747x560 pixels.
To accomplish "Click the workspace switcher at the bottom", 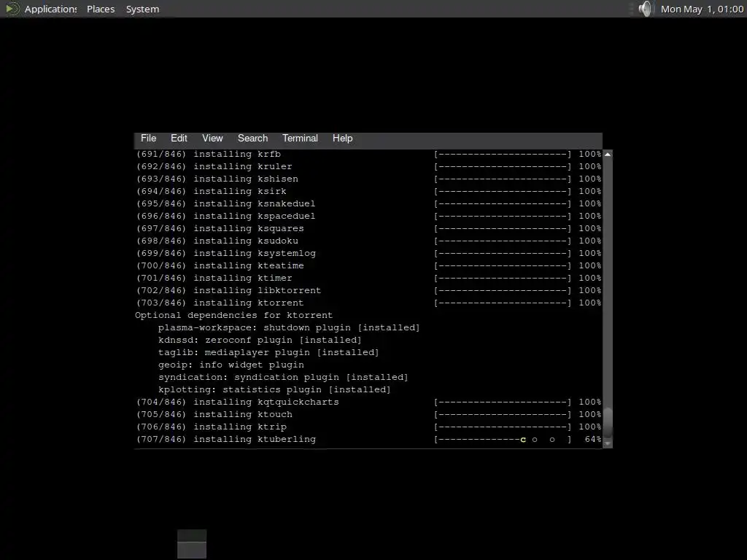I will pyautogui.click(x=192, y=544).
